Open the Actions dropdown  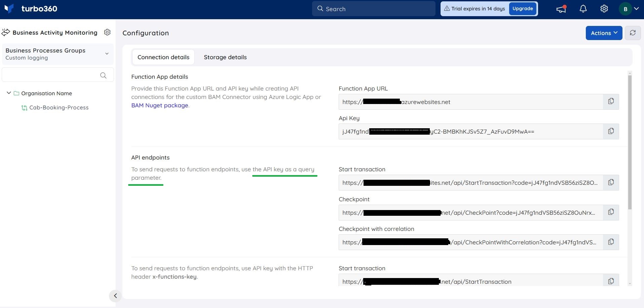604,33
